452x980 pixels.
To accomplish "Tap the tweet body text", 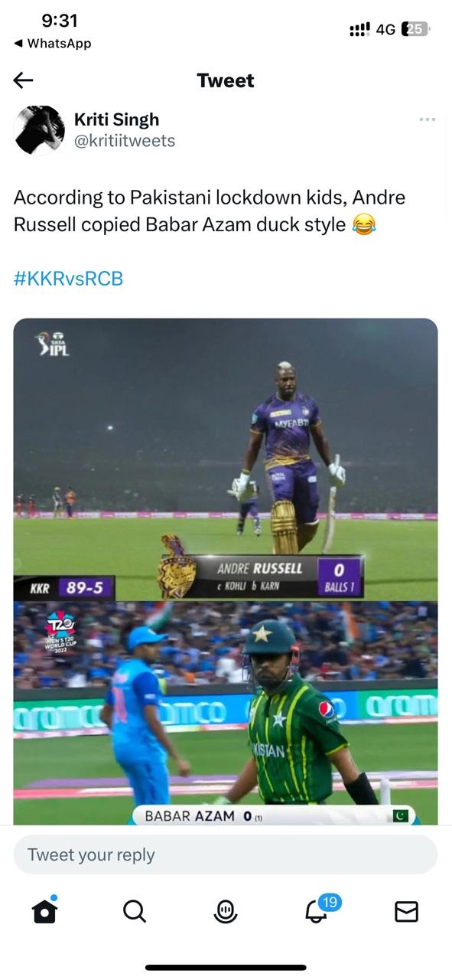I will (210, 211).
